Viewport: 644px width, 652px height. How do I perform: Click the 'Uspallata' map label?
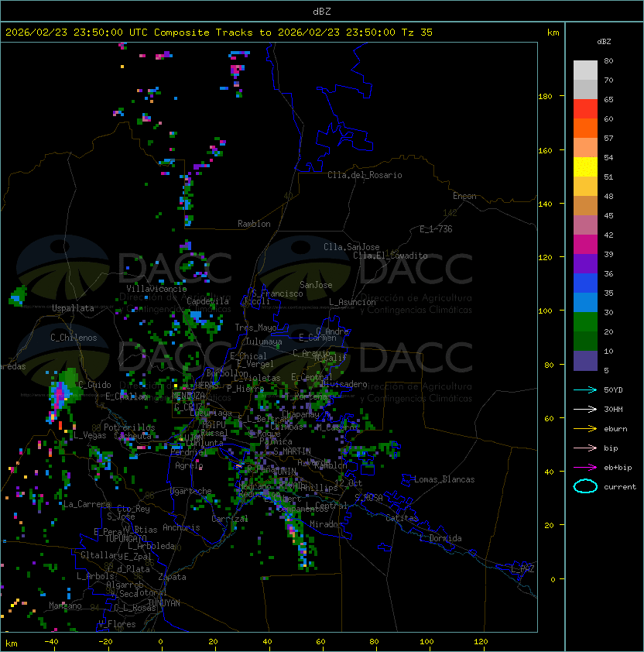73,308
